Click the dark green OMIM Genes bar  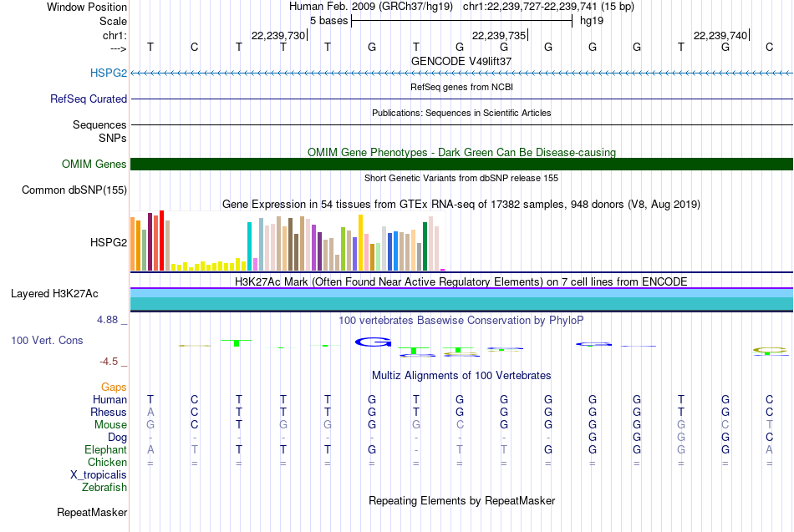(461, 165)
